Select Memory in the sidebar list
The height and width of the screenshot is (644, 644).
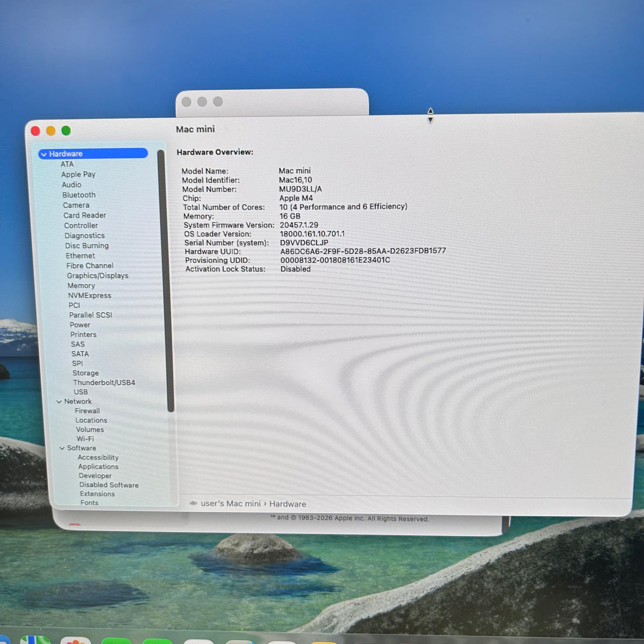click(81, 286)
